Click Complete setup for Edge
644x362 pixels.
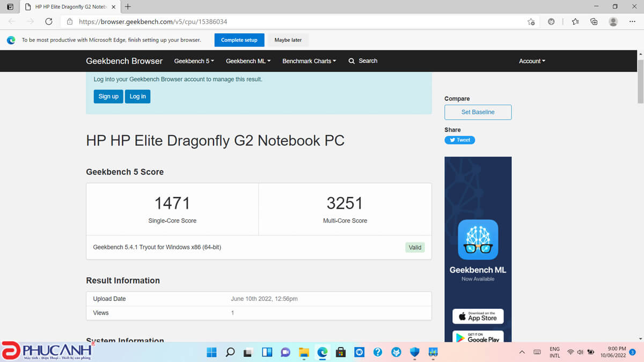[239, 40]
